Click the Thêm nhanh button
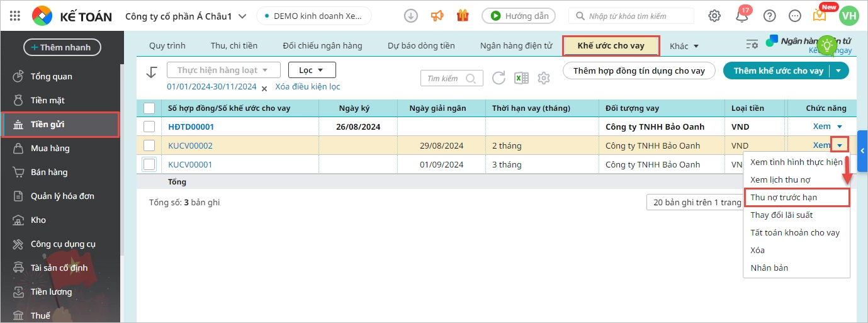The width and height of the screenshot is (868, 323). tap(62, 47)
